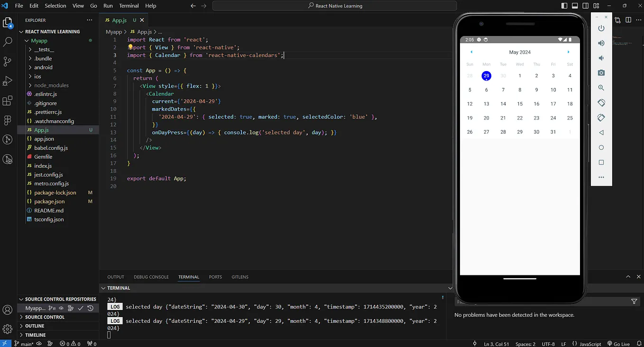Open emulator extended controls via ellipsis
This screenshot has width=644, height=347.
click(x=601, y=177)
